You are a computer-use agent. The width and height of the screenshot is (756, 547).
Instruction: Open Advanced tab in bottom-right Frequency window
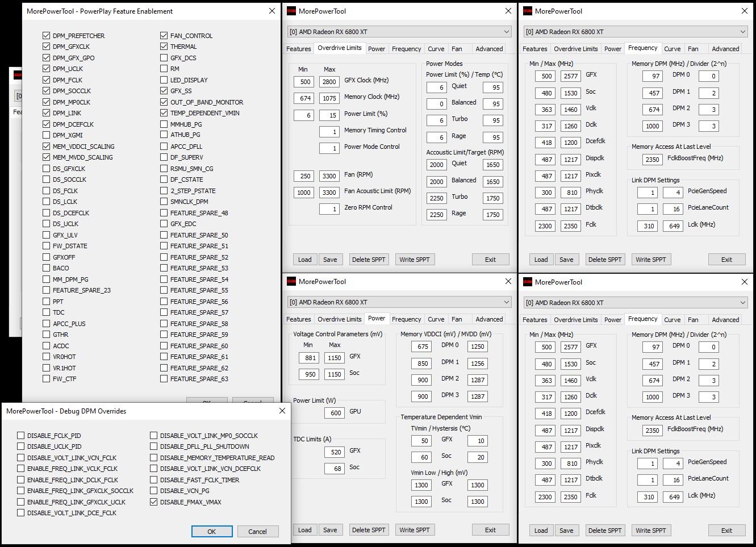pyautogui.click(x=725, y=320)
